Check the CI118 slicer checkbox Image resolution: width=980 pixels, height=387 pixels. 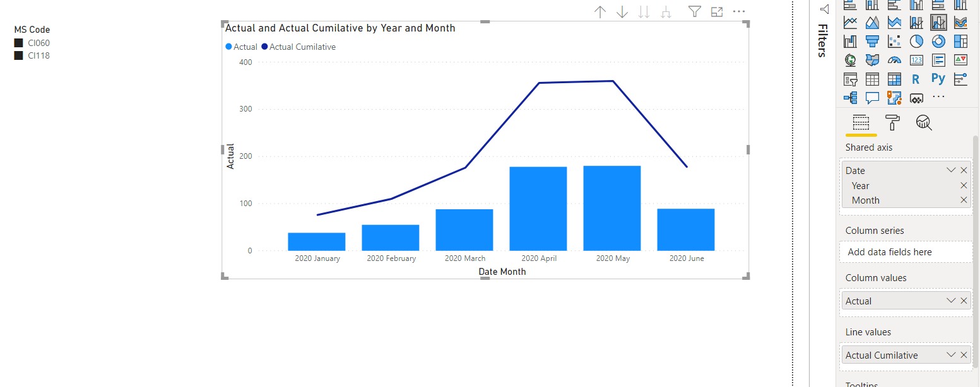tap(18, 55)
